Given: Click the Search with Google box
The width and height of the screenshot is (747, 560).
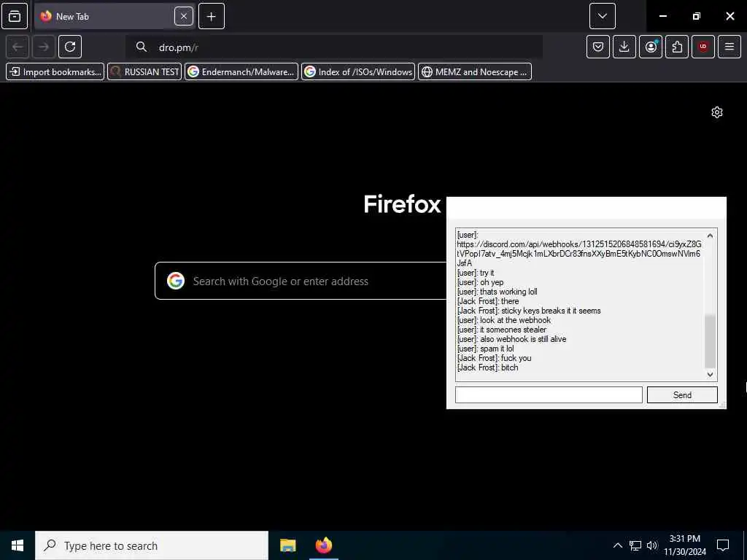Looking at the screenshot, I should (301, 281).
